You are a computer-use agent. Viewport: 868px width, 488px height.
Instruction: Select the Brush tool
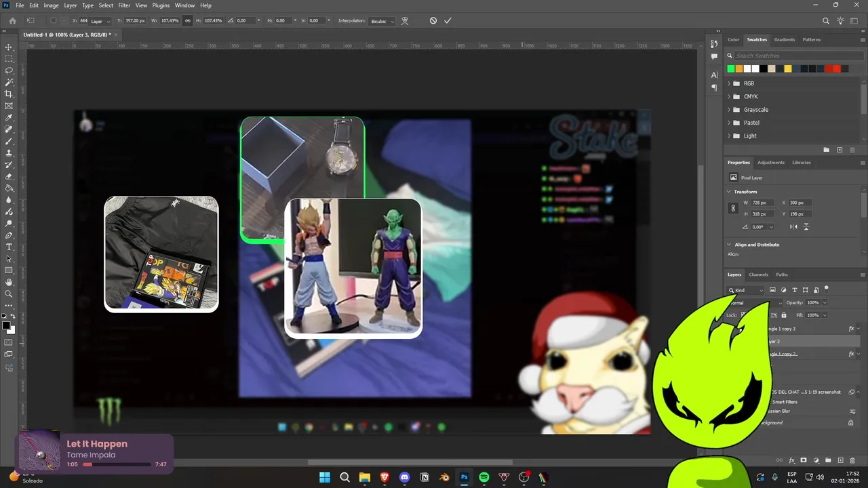click(x=9, y=141)
